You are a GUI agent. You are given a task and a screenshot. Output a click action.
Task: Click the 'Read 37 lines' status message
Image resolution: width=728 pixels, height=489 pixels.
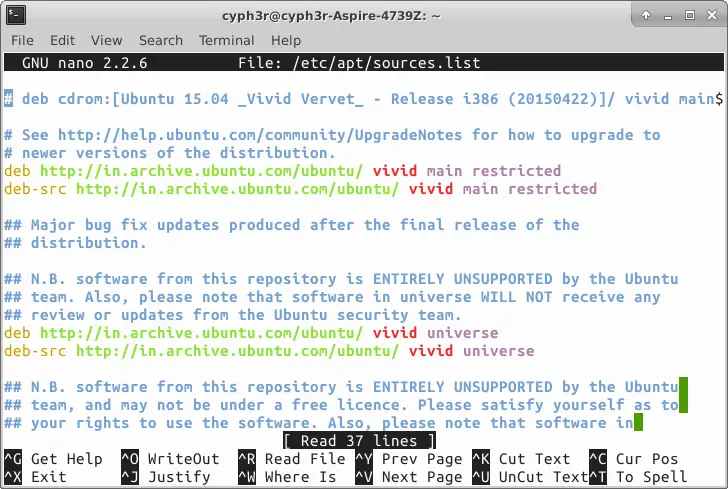coord(360,441)
